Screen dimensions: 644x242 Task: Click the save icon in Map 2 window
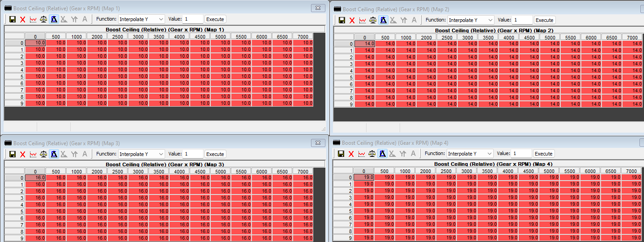click(x=341, y=20)
